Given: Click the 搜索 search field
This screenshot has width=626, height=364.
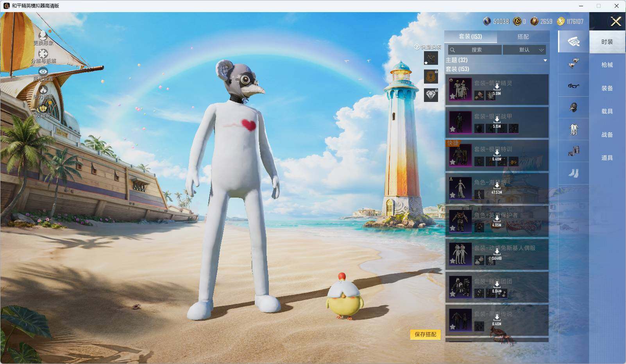Looking at the screenshot, I should [475, 50].
